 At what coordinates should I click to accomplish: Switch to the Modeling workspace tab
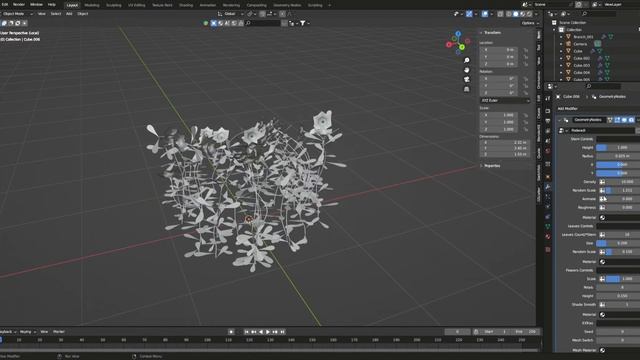[92, 5]
